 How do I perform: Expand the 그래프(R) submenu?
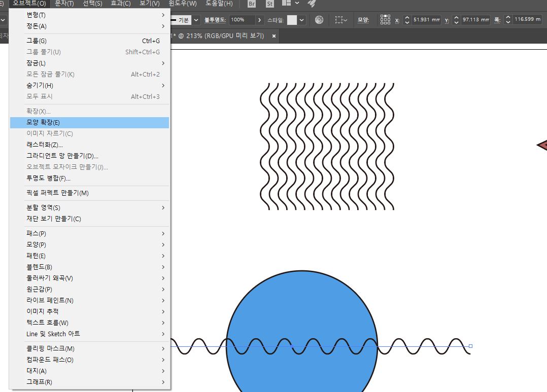click(x=90, y=382)
